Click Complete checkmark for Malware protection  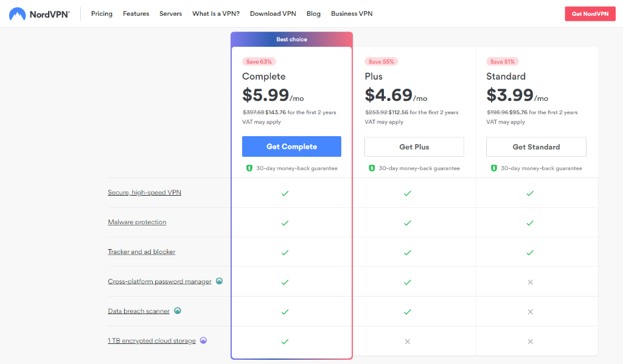click(x=285, y=223)
